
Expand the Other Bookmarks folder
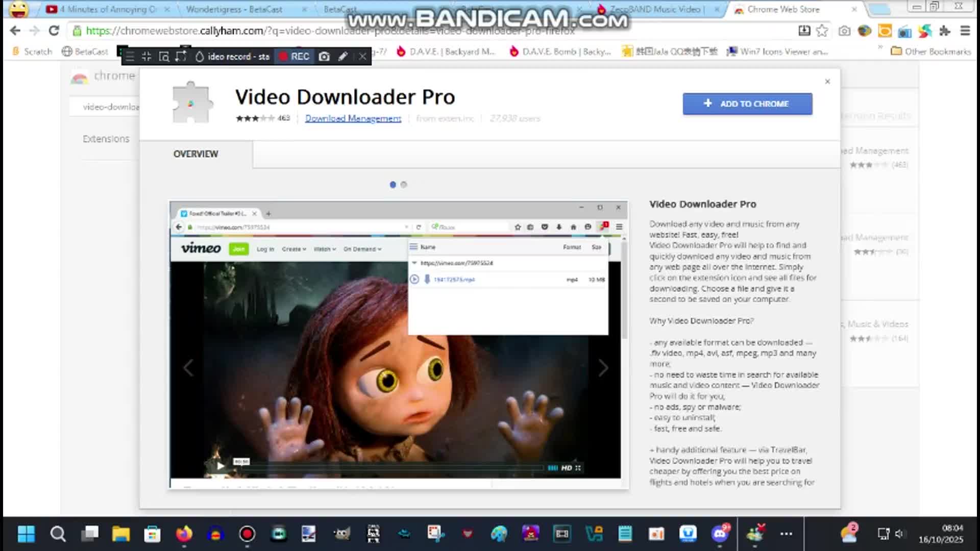pos(930,52)
